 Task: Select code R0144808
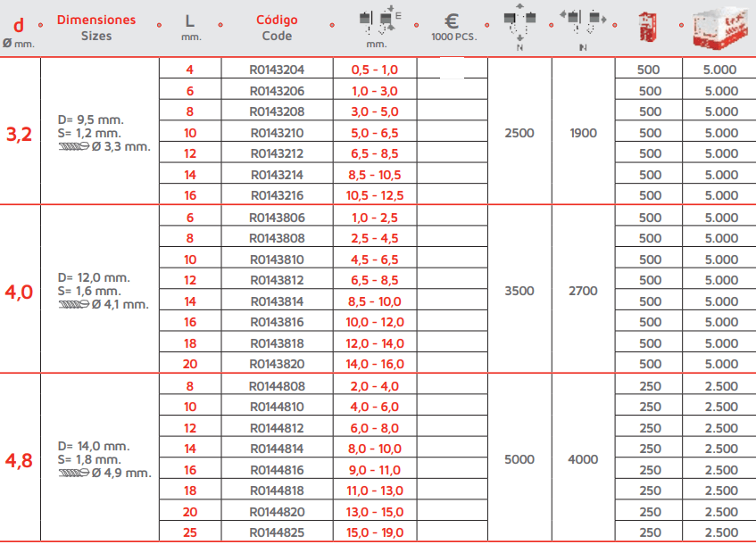point(277,386)
